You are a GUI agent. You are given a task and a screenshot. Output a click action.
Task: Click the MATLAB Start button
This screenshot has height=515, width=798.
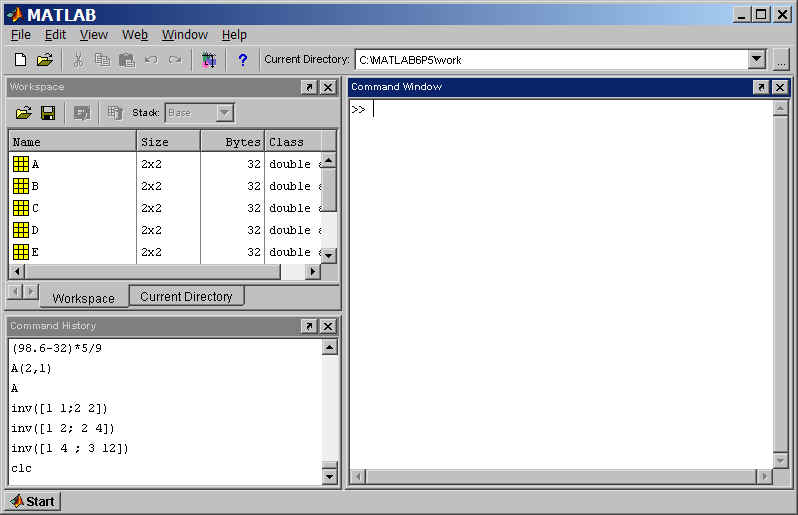(x=33, y=501)
